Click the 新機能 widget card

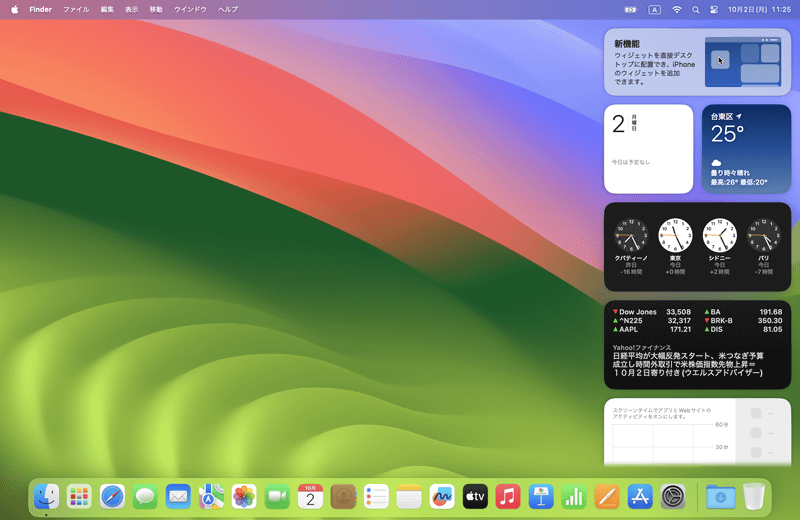click(697, 62)
